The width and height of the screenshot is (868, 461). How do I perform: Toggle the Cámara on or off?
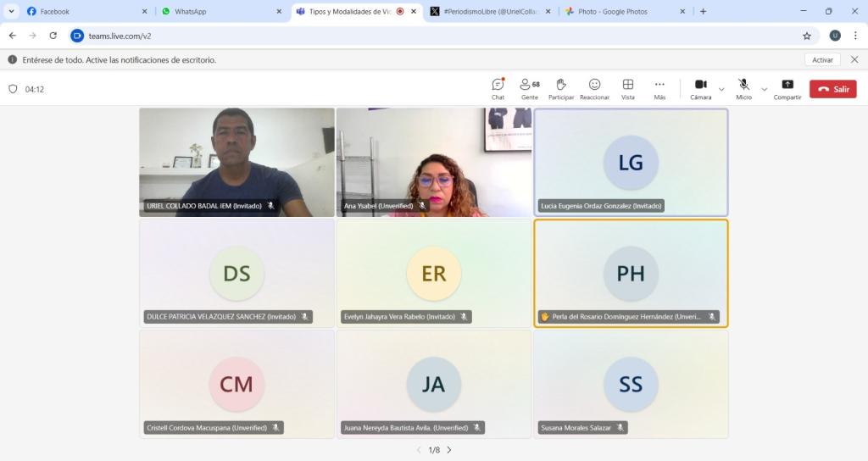(700, 85)
